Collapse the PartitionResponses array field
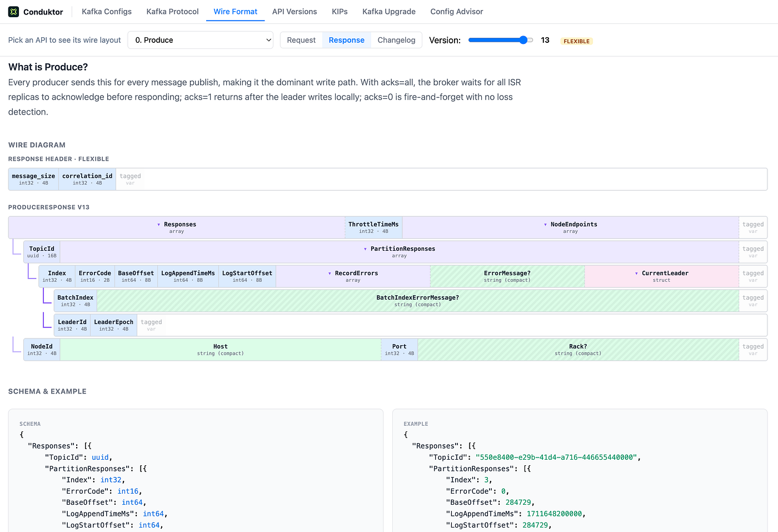 click(399, 252)
